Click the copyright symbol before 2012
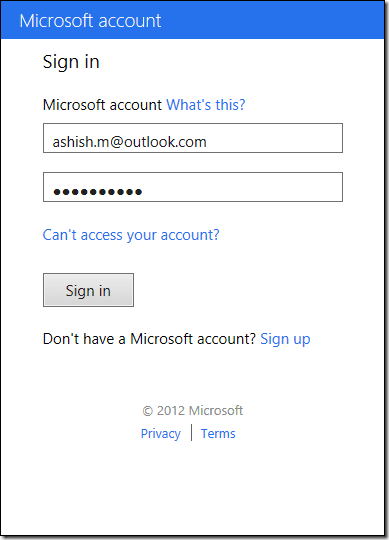Screen dimensions: 389x540 [147, 411]
